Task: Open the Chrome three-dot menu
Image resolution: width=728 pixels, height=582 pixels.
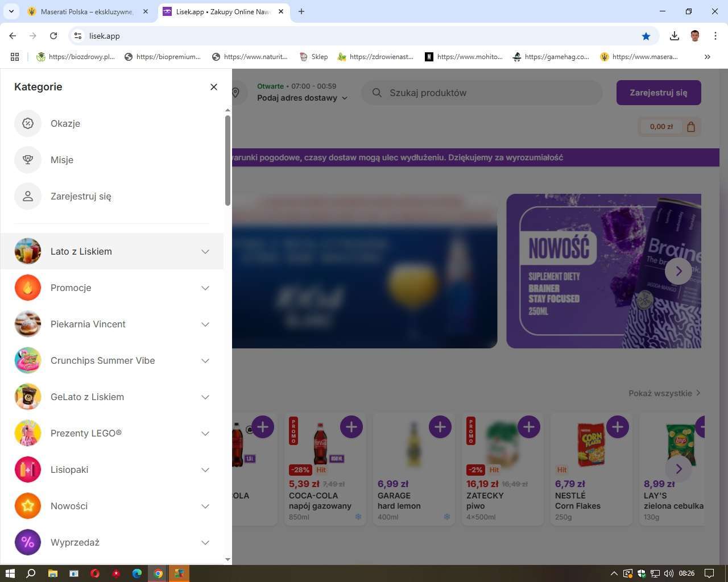Action: coord(715,36)
